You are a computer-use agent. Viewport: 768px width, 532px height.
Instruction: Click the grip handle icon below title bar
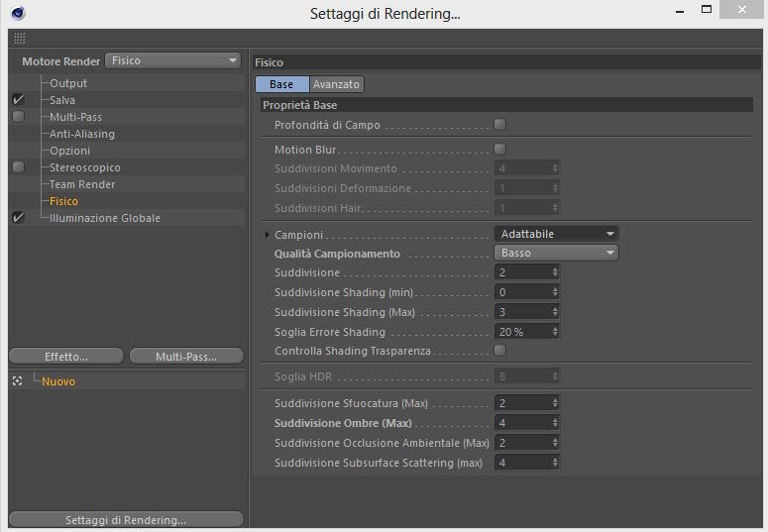click(19, 38)
